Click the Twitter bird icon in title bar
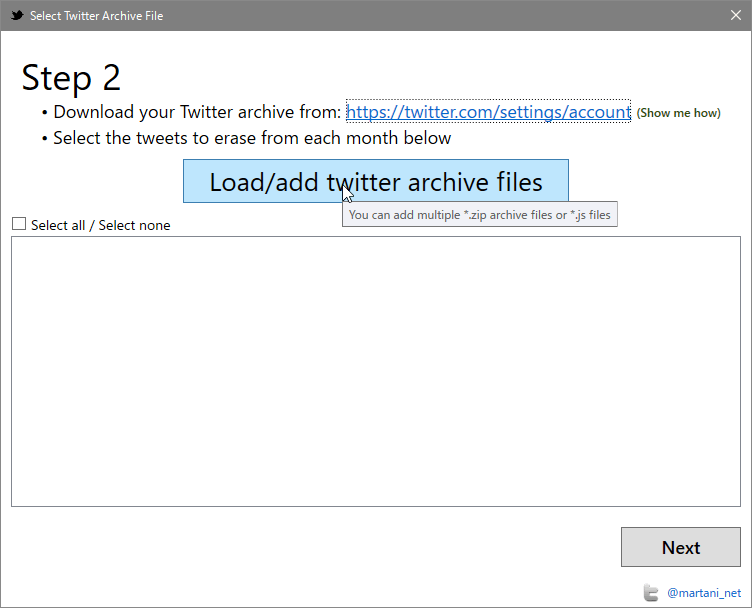752x608 pixels. [17, 15]
